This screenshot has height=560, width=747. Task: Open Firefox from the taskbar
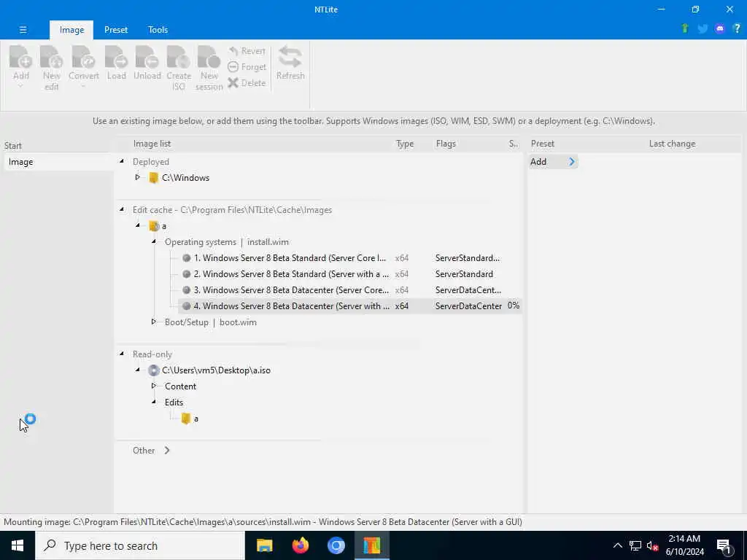click(300, 545)
